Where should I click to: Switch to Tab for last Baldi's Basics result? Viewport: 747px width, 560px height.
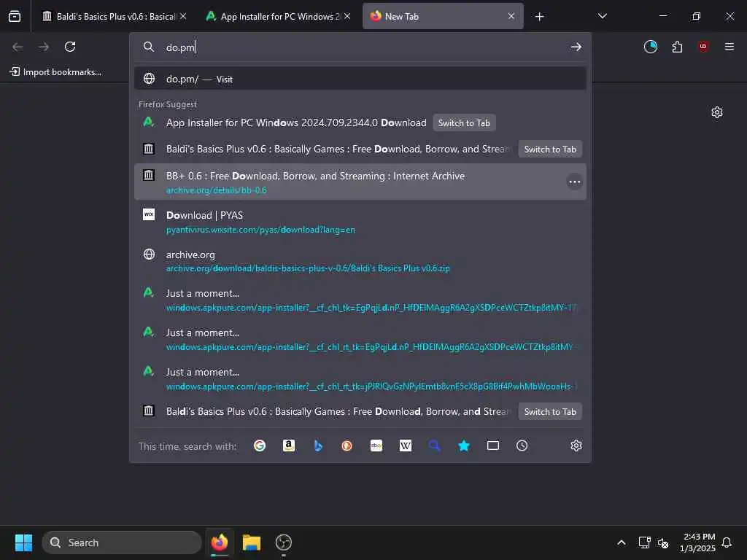click(550, 411)
